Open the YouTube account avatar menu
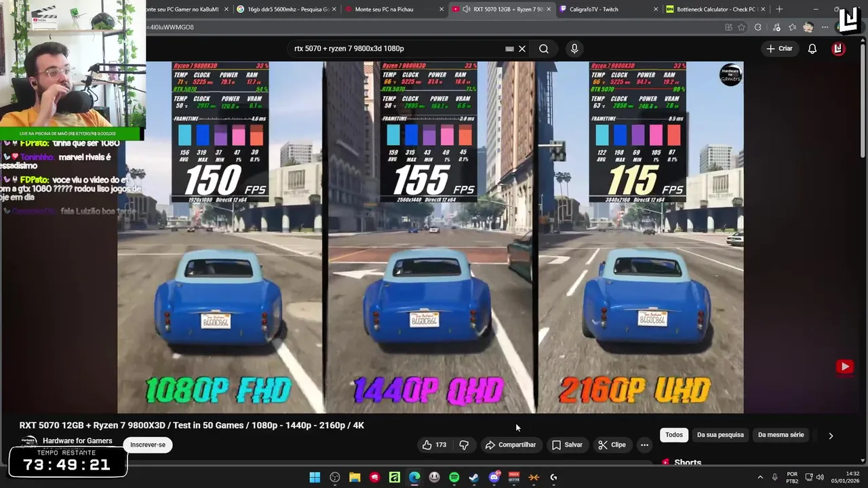The image size is (868, 488). [838, 49]
